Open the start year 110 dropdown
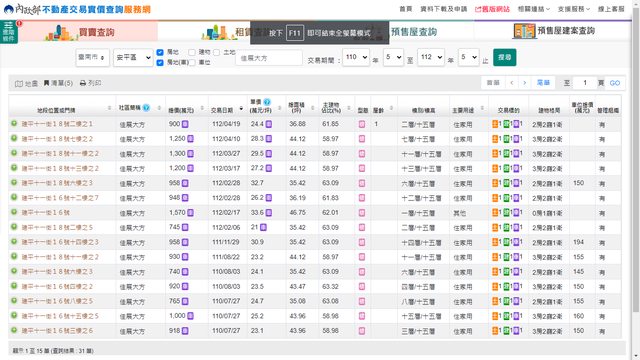Viewport: 640px width, 360px height. (x=356, y=57)
